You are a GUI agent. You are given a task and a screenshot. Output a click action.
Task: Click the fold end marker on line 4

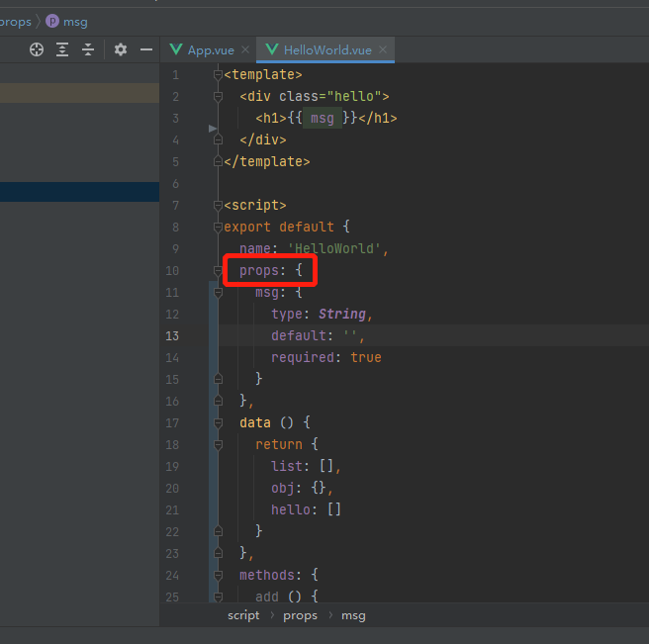click(218, 140)
